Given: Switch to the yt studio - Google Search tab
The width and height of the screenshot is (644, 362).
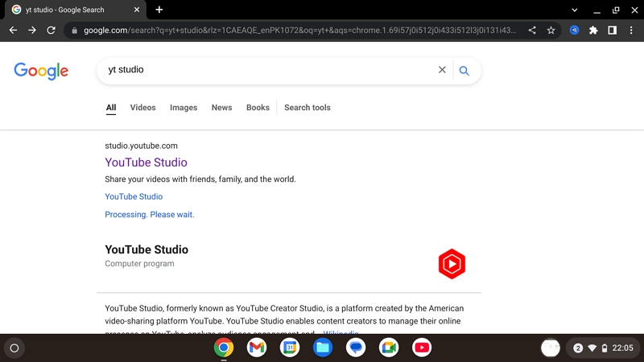Looking at the screenshot, I should click(74, 10).
